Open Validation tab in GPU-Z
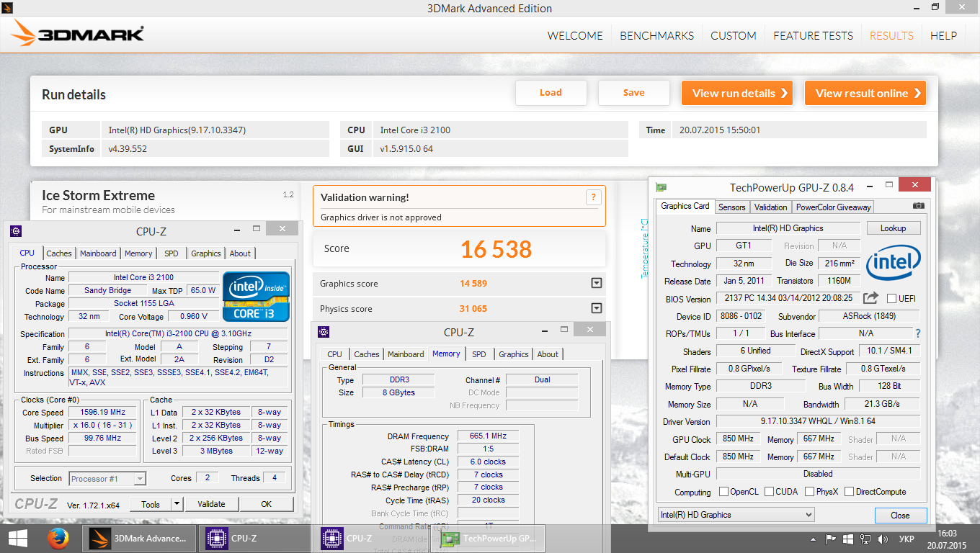980x553 pixels. 770,207
